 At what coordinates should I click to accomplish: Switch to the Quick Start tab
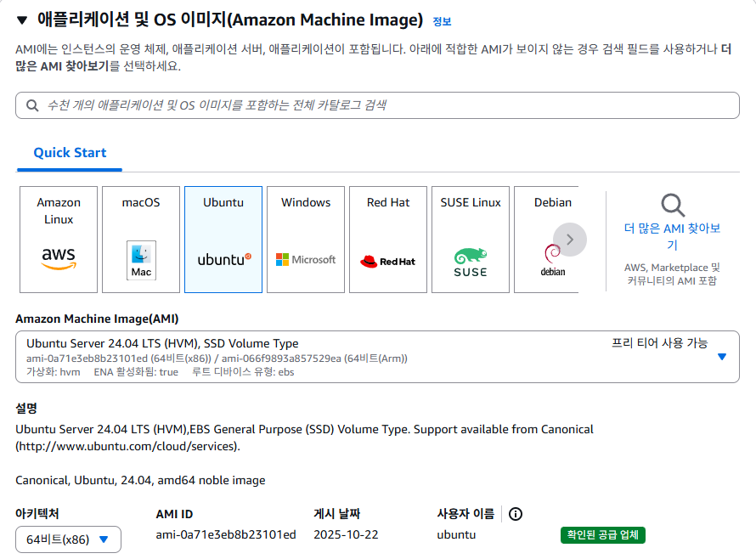click(70, 153)
